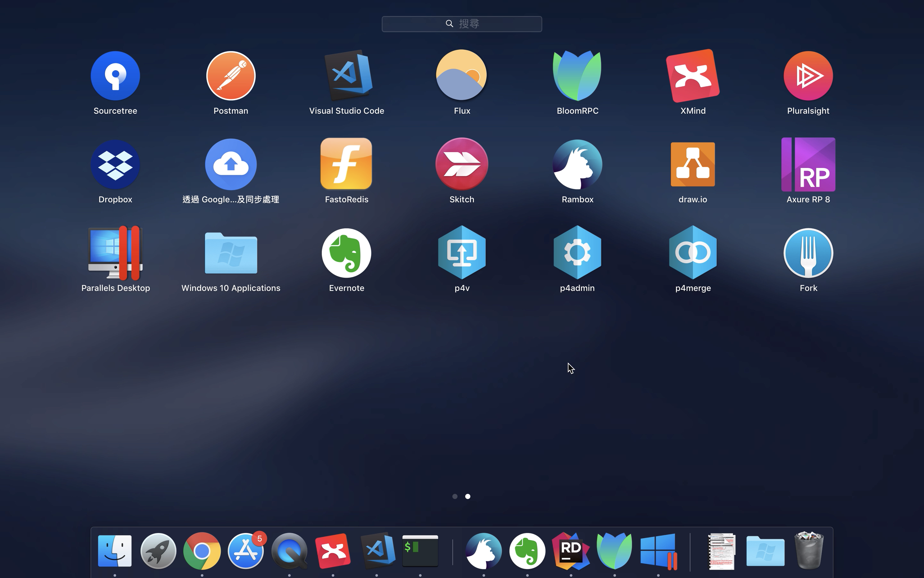Click the "Visual Studio Code" label
This screenshot has width=924, height=578.
tap(346, 111)
